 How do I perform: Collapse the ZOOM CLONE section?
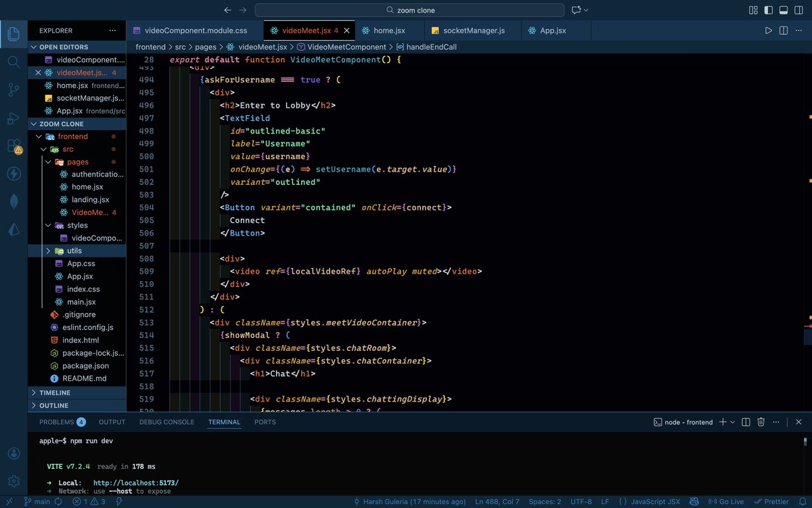(x=76, y=124)
